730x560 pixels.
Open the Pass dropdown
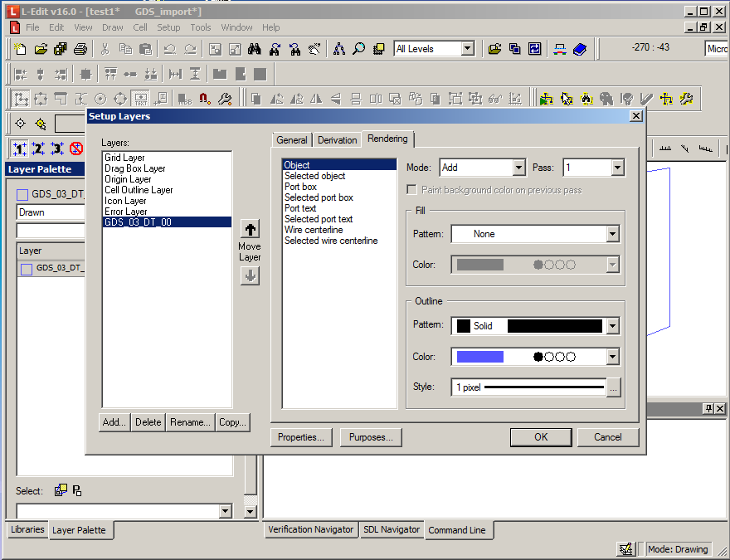616,168
